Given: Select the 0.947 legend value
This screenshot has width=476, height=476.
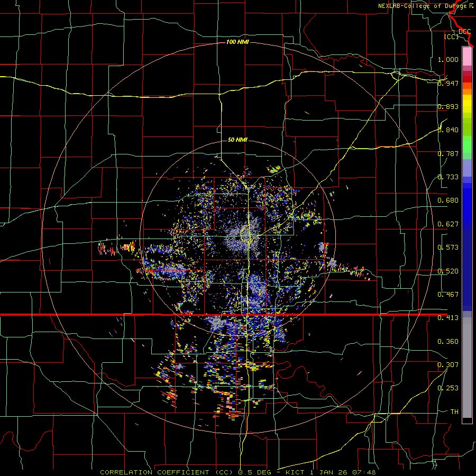Looking at the screenshot, I should [x=448, y=83].
